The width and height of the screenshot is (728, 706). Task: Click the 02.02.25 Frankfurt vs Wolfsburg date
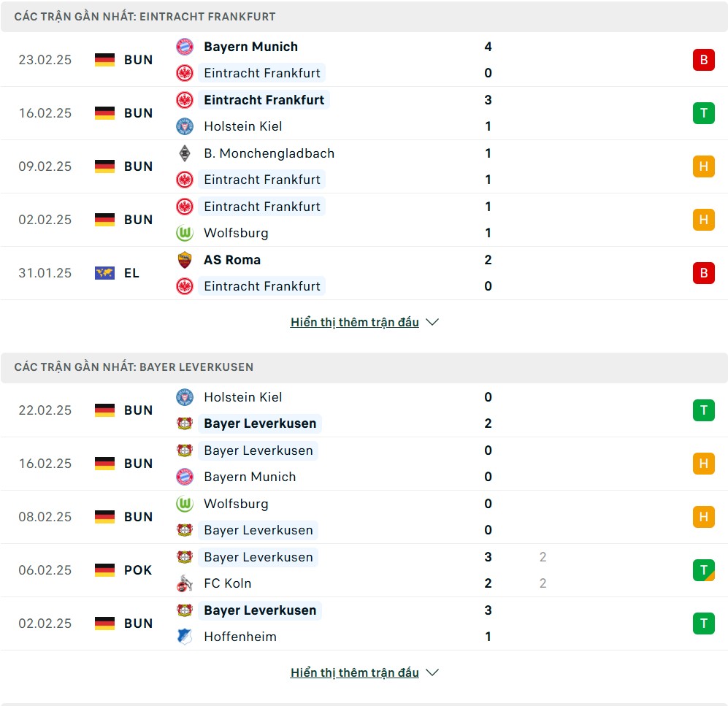[x=45, y=220]
